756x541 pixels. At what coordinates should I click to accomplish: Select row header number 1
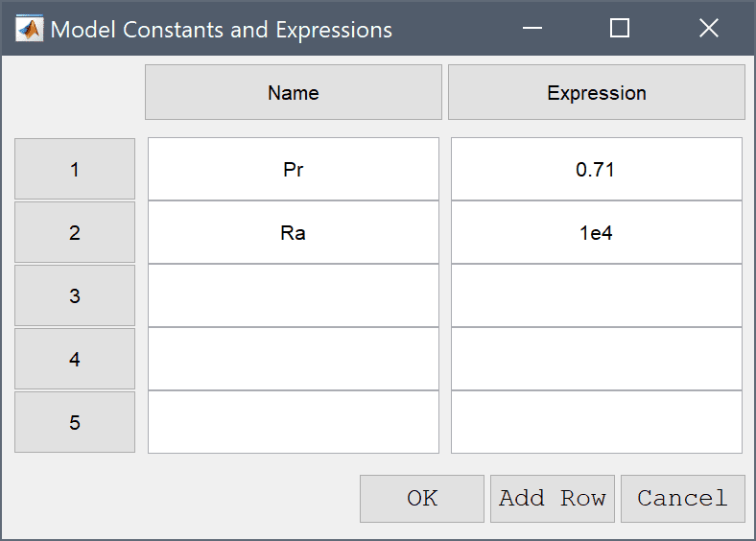pos(75,169)
